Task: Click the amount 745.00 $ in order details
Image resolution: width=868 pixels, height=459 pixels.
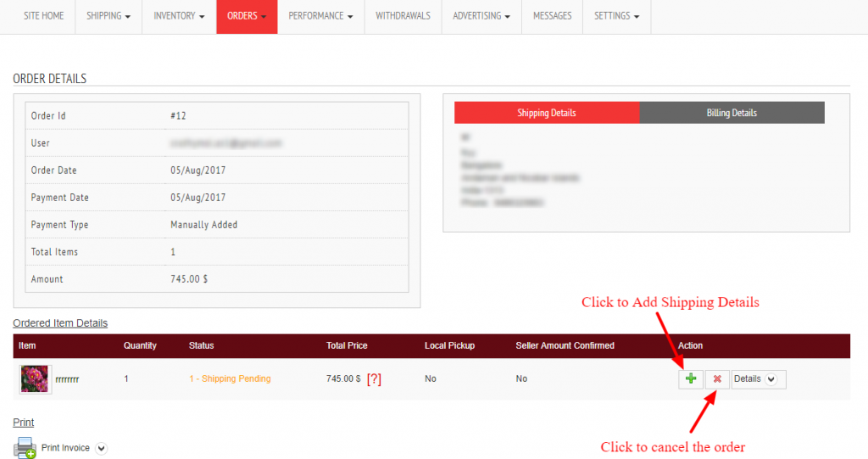Action: 189,279
